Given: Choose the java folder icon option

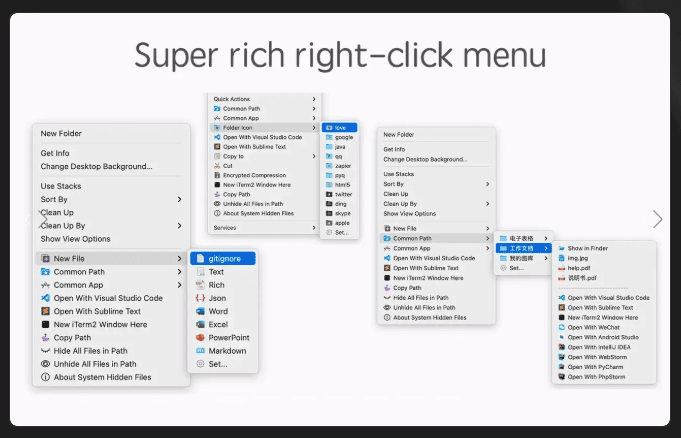Looking at the screenshot, I should coord(340,147).
